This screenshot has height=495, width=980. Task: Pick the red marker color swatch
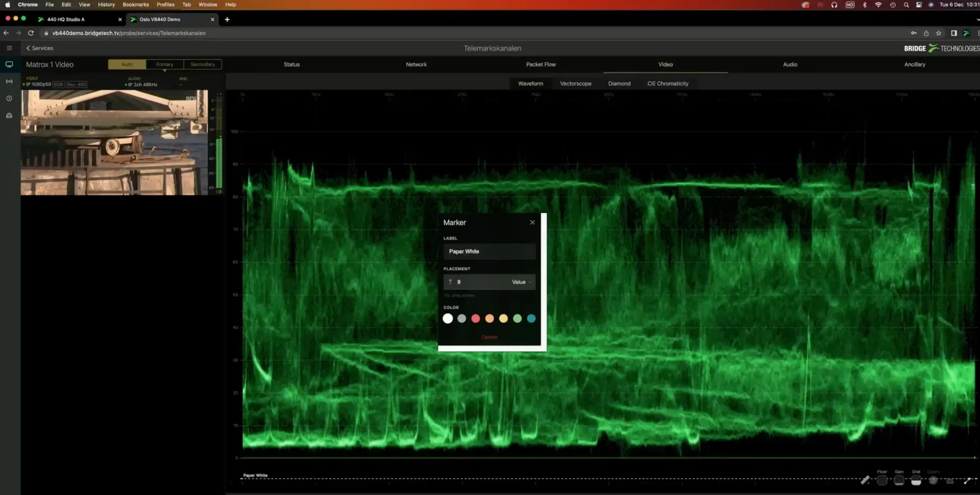(475, 319)
